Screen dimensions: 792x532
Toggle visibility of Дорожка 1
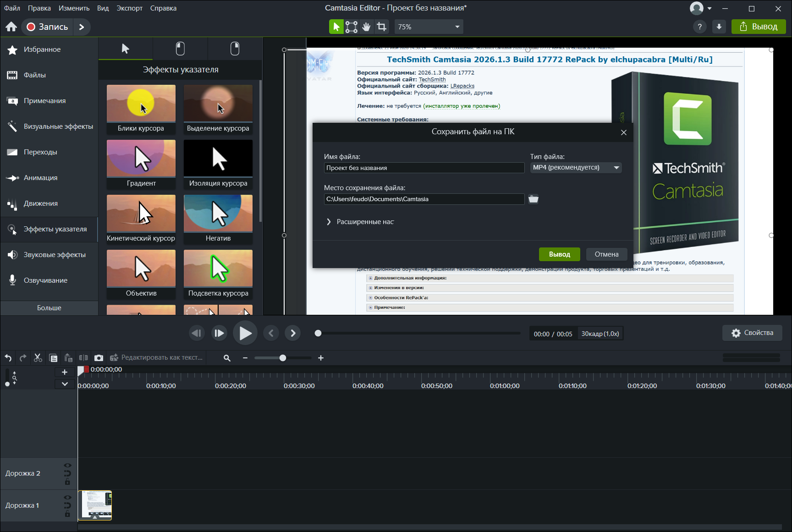67,498
